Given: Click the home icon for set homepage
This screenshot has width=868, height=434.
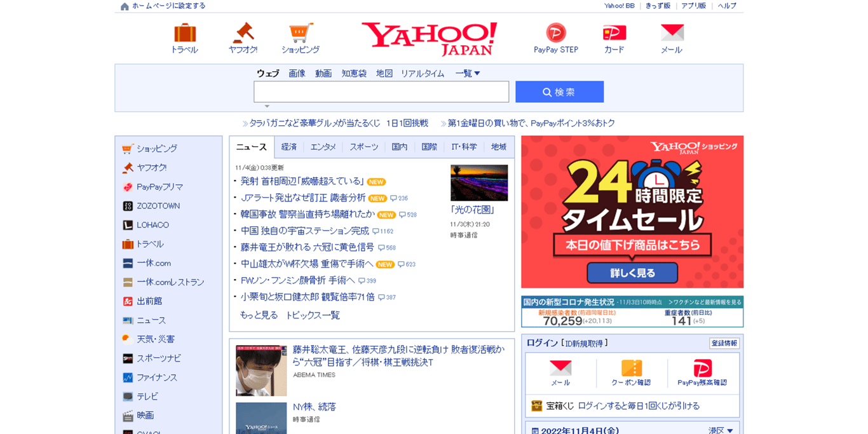Looking at the screenshot, I should coord(125,6).
